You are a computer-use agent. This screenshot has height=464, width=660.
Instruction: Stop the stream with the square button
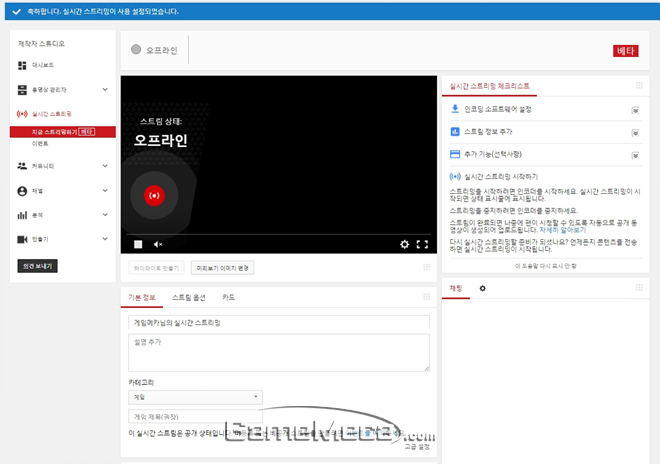(138, 244)
